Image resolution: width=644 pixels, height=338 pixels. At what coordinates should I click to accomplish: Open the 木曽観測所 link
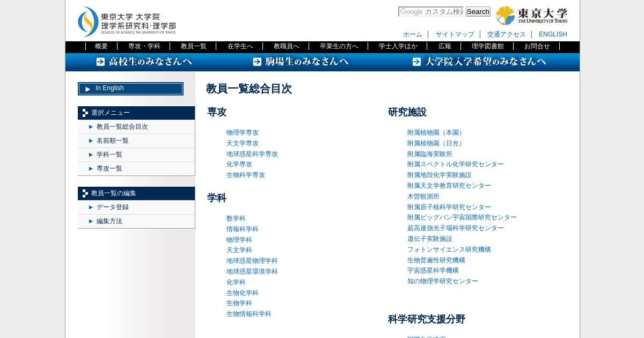click(423, 196)
